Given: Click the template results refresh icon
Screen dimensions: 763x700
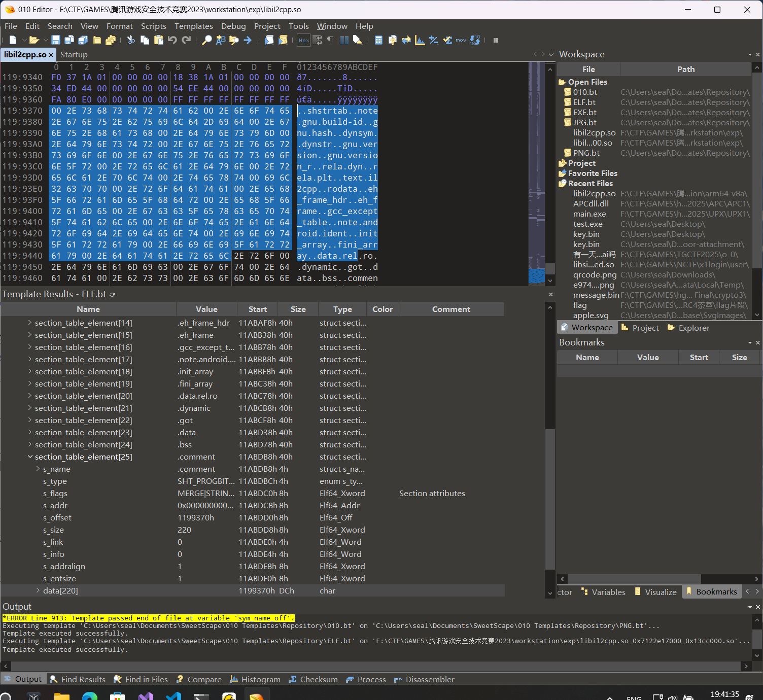Looking at the screenshot, I should click(x=112, y=295).
